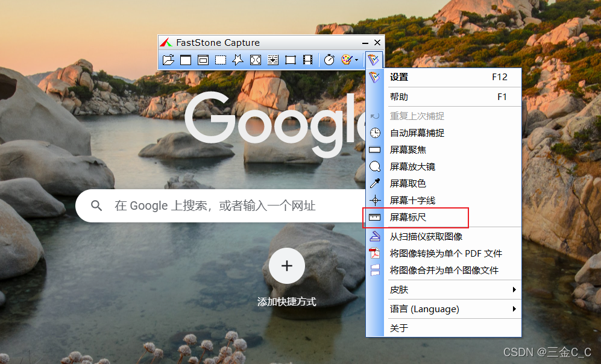The height and width of the screenshot is (364, 601).
Task: Click the crosshair icon beside 屏幕十字线
Action: [x=375, y=201]
